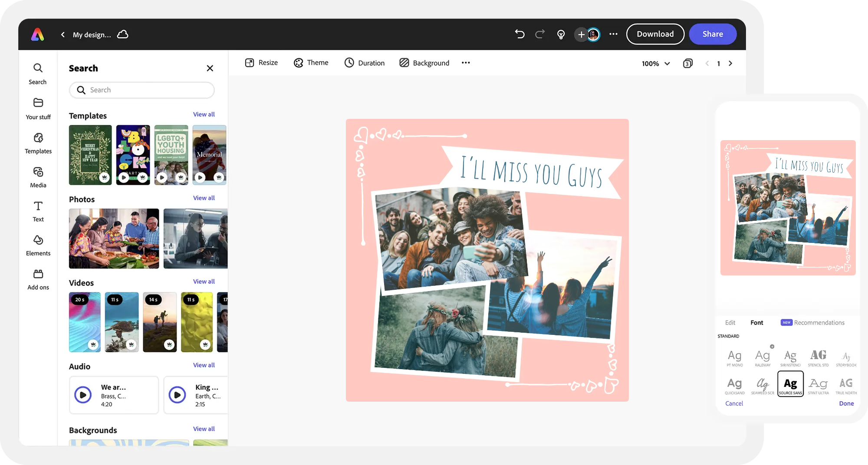
Task: Open the pages view icon
Action: pos(687,63)
